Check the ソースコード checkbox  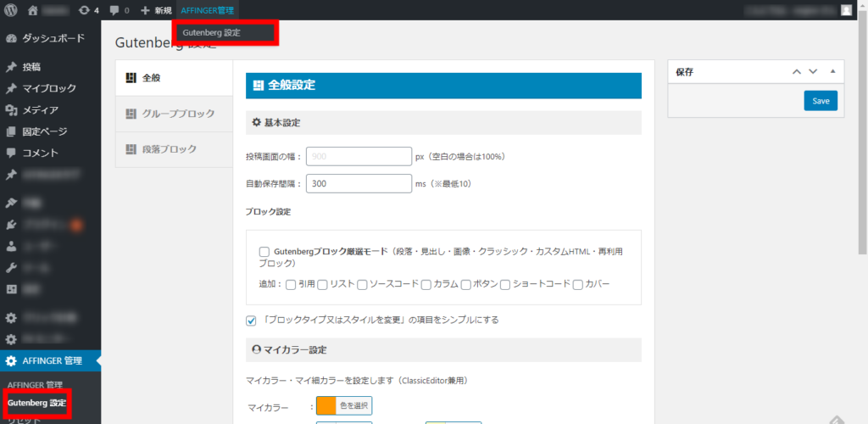[362, 285]
